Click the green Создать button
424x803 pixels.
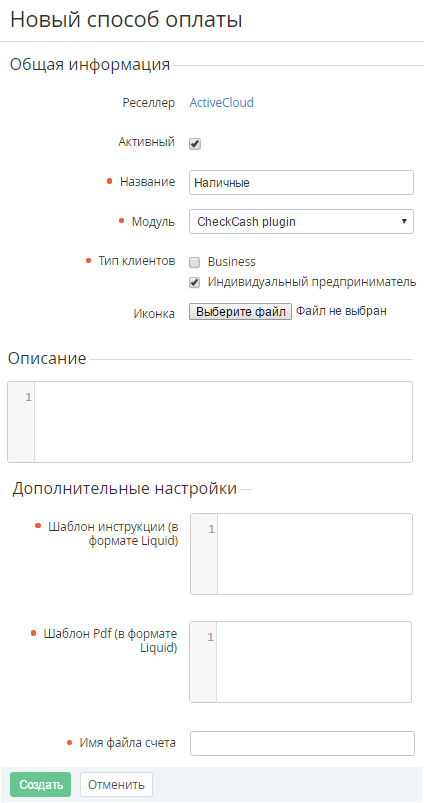tap(40, 785)
